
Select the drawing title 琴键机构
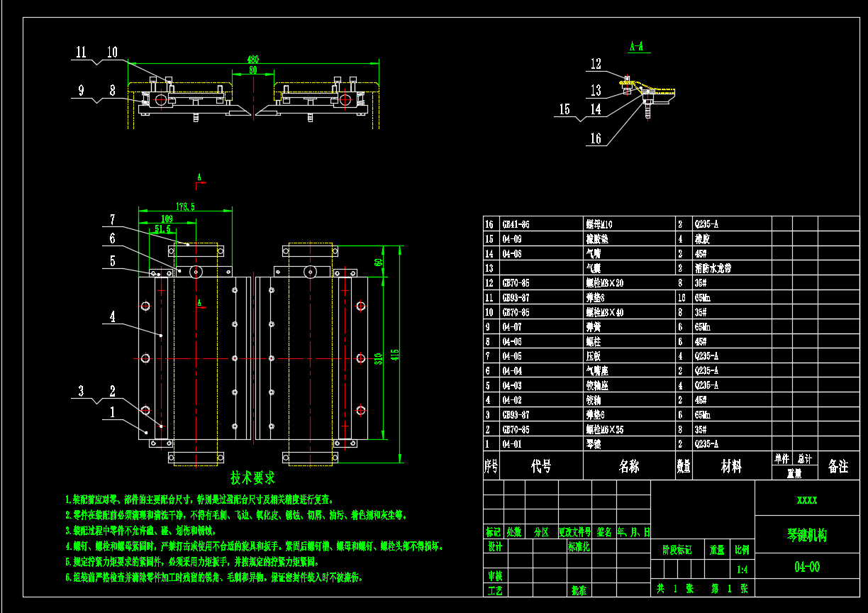click(807, 536)
